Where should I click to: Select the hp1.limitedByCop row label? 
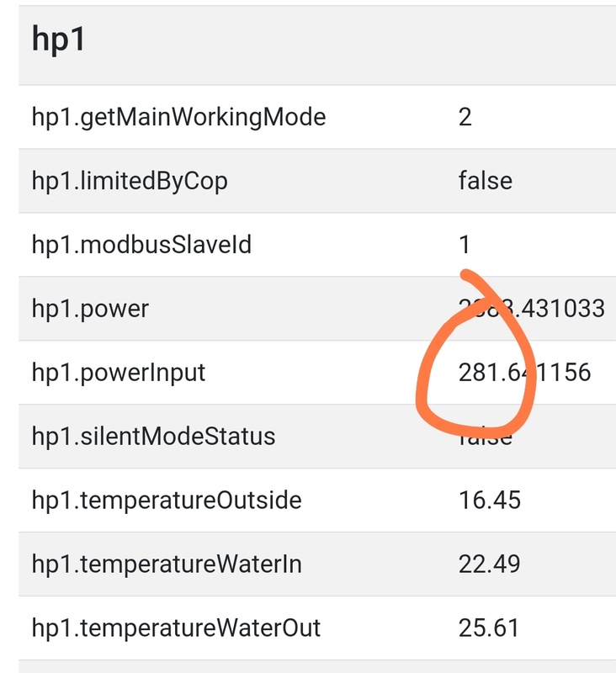click(130, 181)
